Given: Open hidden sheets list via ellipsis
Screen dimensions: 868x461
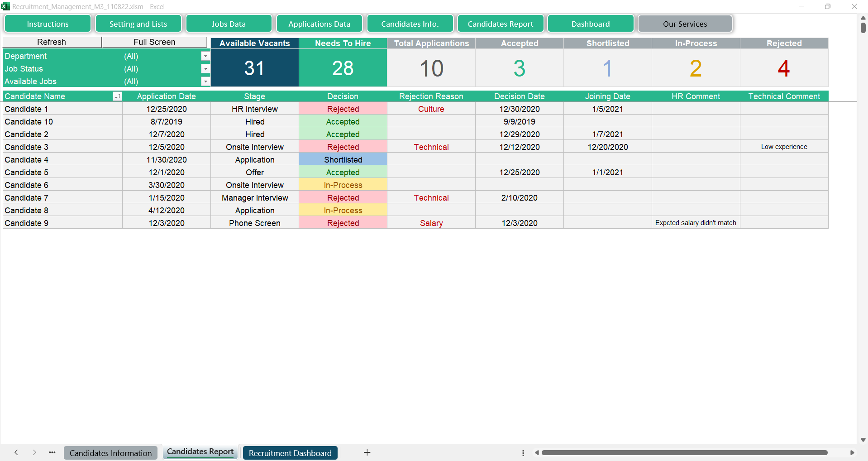Looking at the screenshot, I should (52, 452).
